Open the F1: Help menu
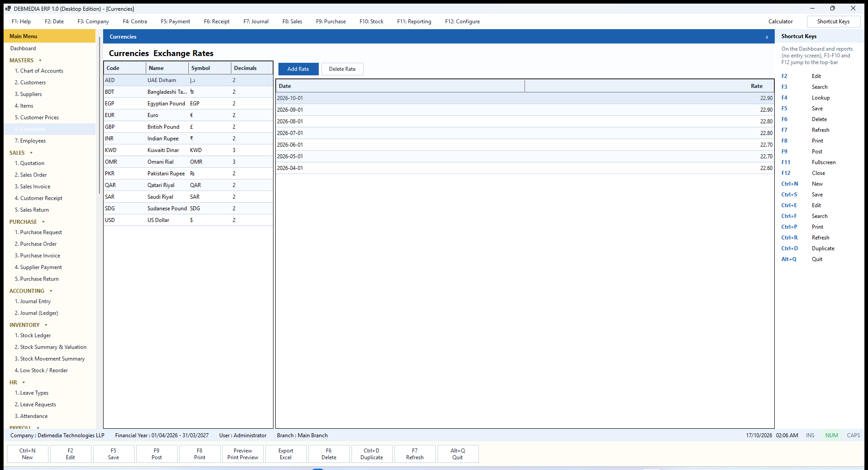This screenshot has height=470, width=868. pyautogui.click(x=21, y=22)
